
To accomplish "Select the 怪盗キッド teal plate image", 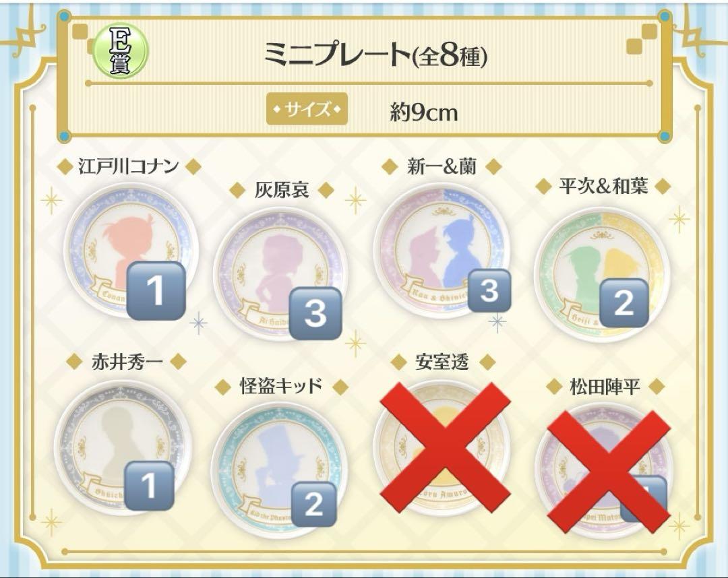I will [x=280, y=470].
